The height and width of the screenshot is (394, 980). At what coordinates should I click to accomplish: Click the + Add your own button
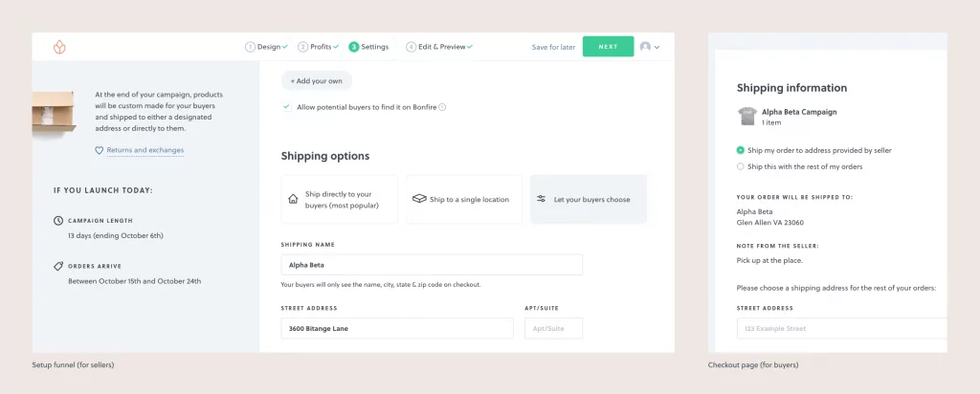tap(317, 81)
